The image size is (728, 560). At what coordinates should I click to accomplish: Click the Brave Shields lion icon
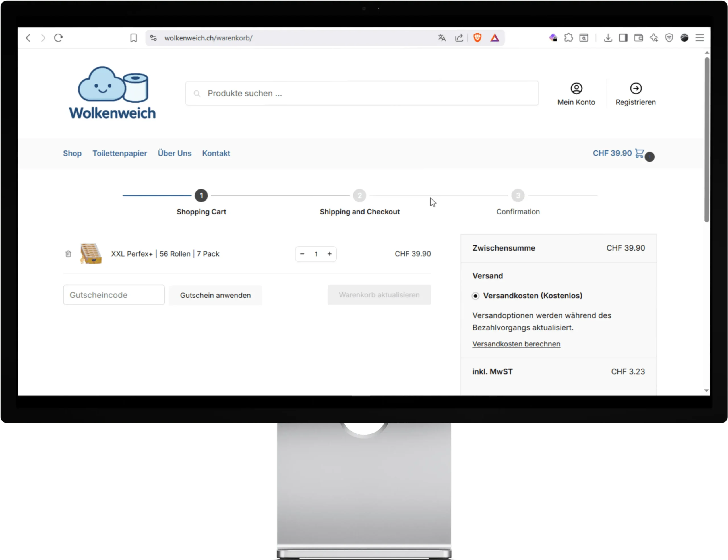(x=477, y=38)
